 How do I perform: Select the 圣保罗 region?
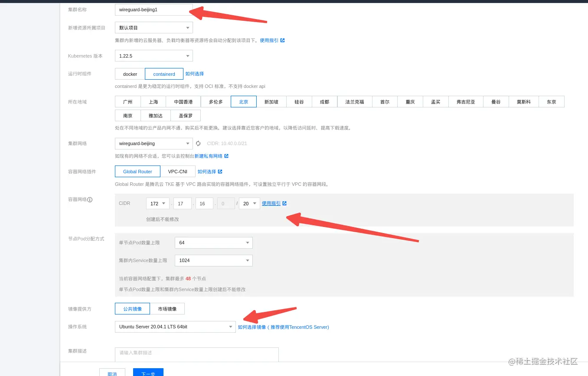tap(186, 116)
